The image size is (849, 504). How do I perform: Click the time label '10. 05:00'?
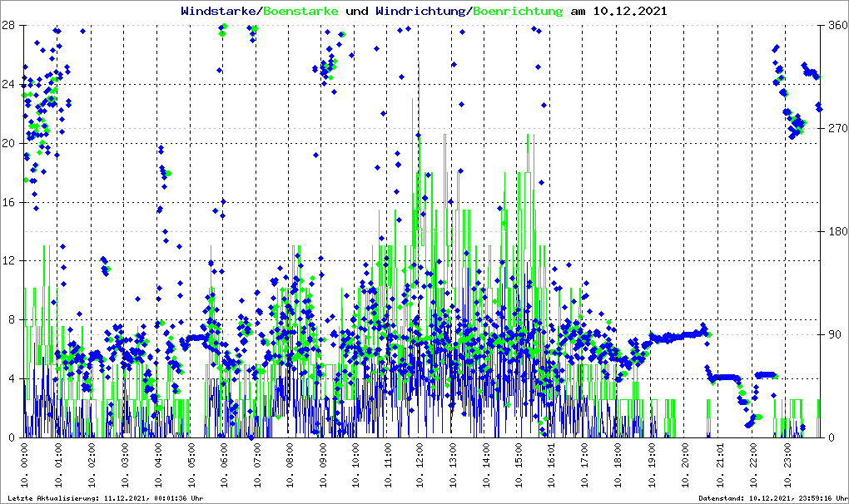[x=191, y=466]
